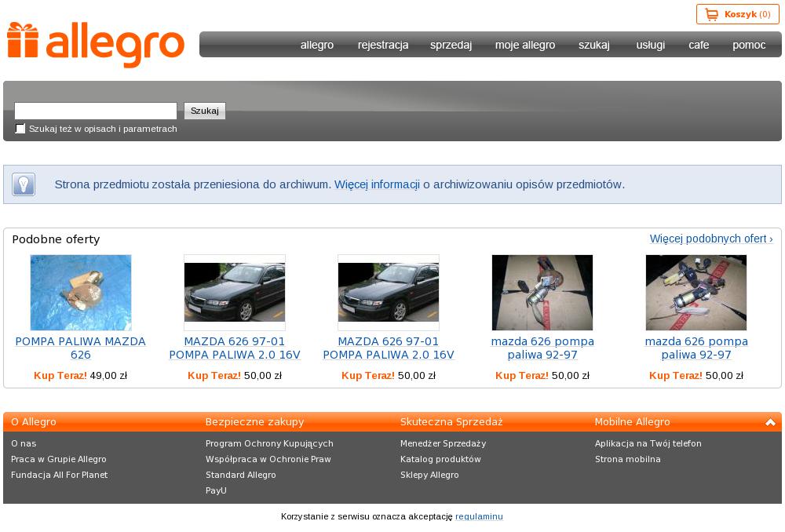
Task: Open second MAZDA 626 97-01 offer title
Action: coord(389,348)
